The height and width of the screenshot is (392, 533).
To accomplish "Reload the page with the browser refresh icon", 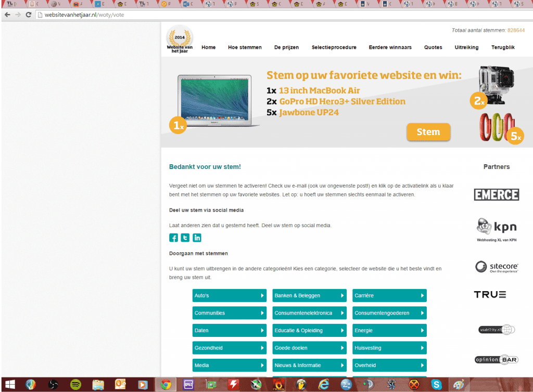I will point(29,15).
